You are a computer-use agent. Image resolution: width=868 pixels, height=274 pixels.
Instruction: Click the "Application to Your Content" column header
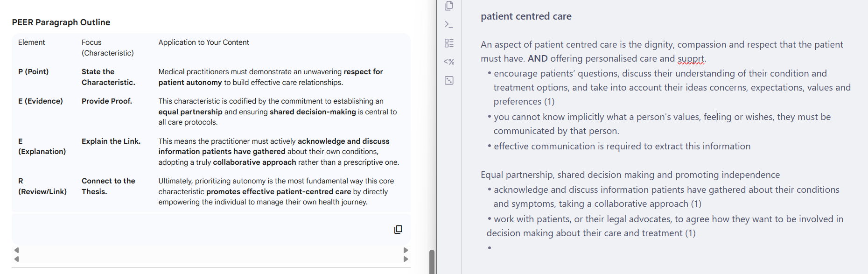coord(203,42)
